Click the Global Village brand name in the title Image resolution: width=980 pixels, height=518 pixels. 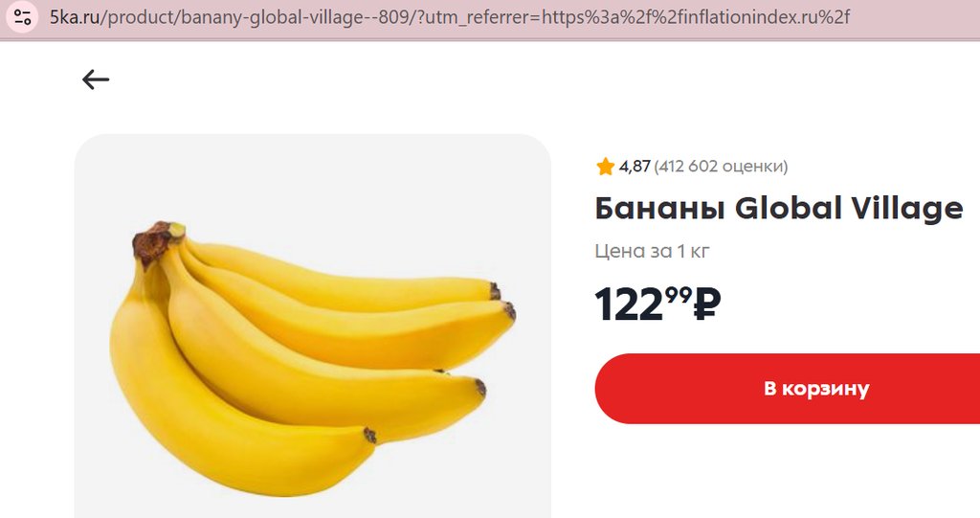coord(849,209)
